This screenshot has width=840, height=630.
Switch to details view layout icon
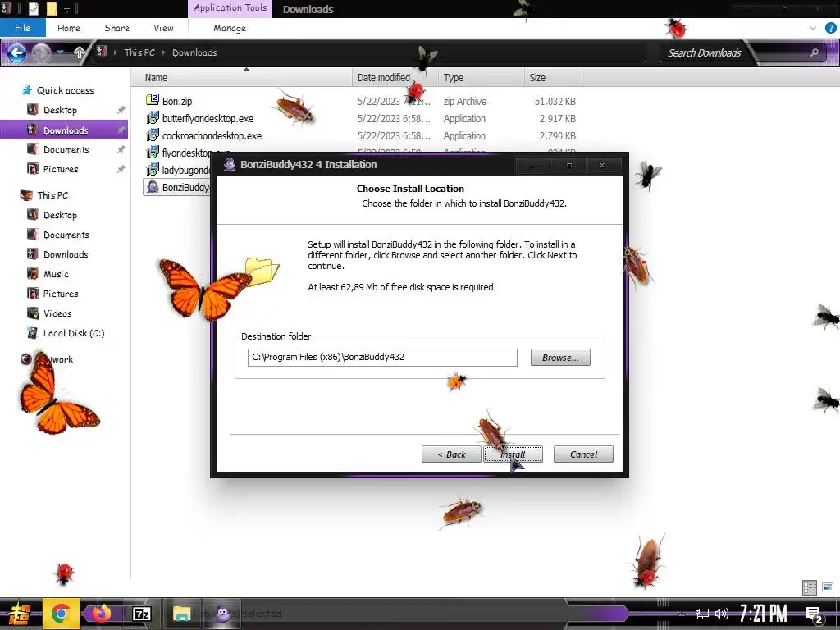pyautogui.click(x=810, y=587)
